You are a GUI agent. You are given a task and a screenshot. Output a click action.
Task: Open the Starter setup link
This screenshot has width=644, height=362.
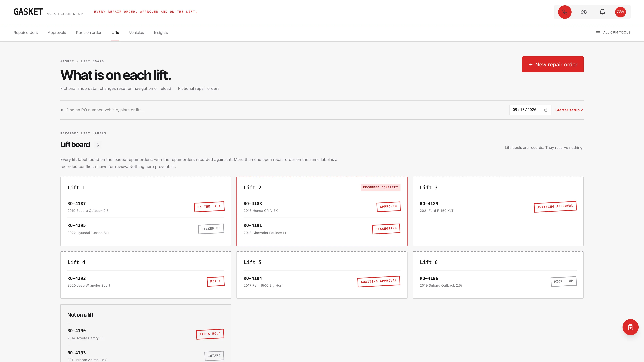tap(569, 110)
